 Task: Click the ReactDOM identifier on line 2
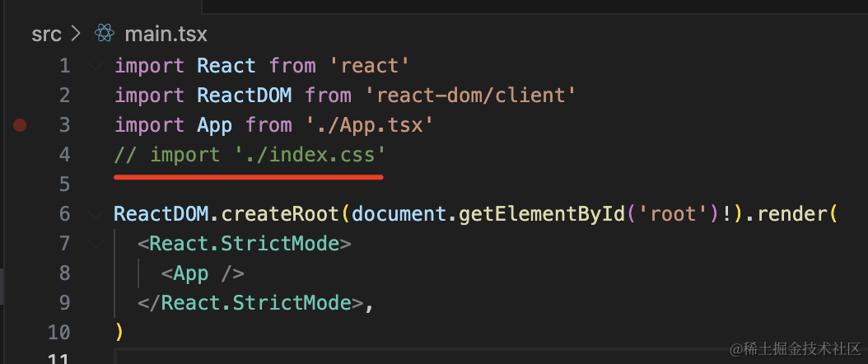pyautogui.click(x=244, y=96)
